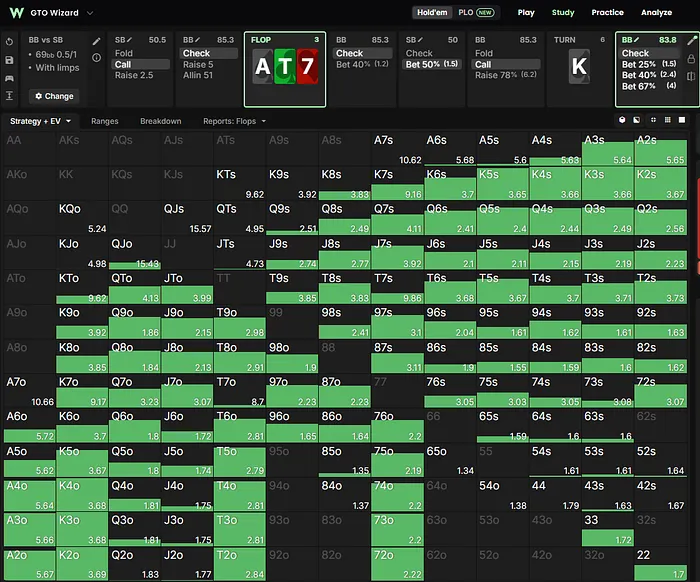Select the hexagon cube view icon
The image size is (700, 582).
click(x=622, y=120)
